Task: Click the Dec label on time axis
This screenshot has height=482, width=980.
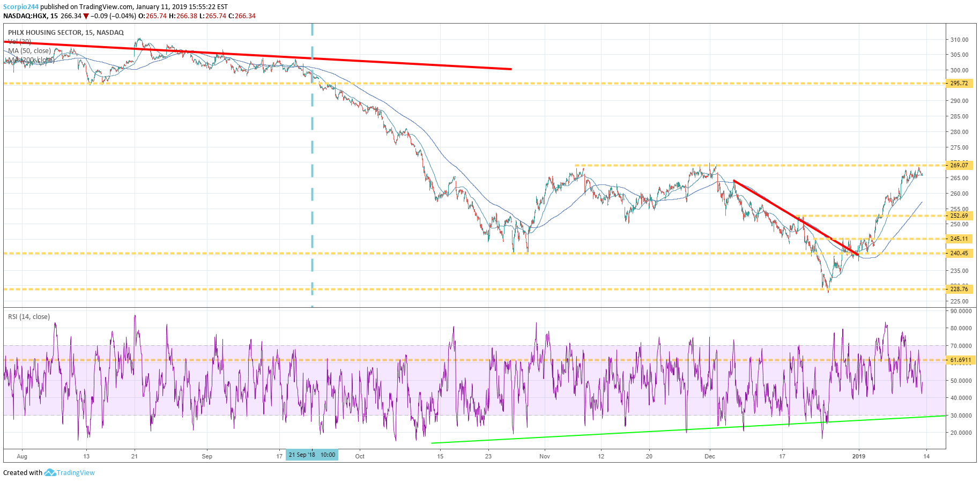Action: click(x=710, y=457)
